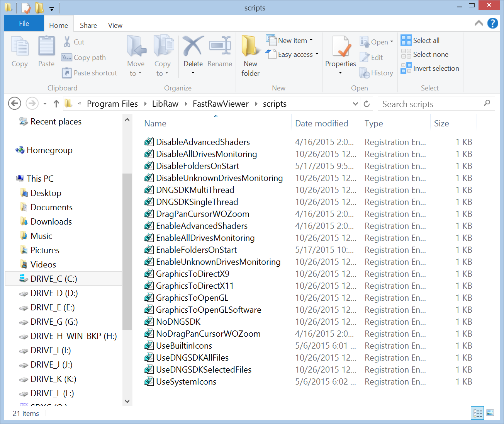Click the New folder icon

[x=250, y=47]
